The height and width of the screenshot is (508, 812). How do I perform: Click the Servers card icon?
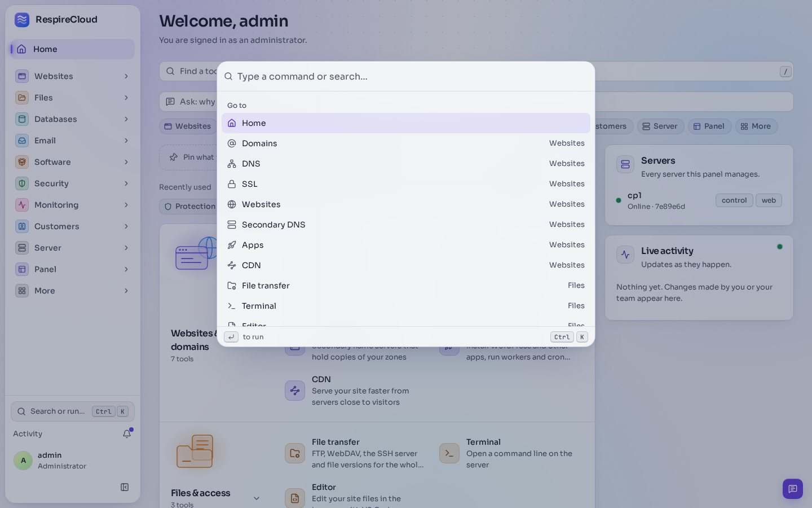(625, 165)
